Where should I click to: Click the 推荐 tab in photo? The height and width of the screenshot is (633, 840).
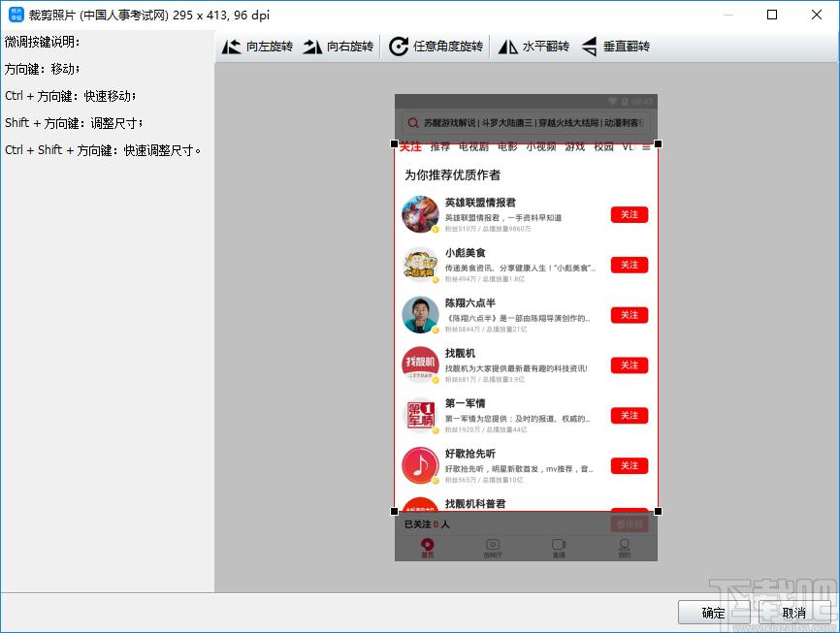coord(439,146)
